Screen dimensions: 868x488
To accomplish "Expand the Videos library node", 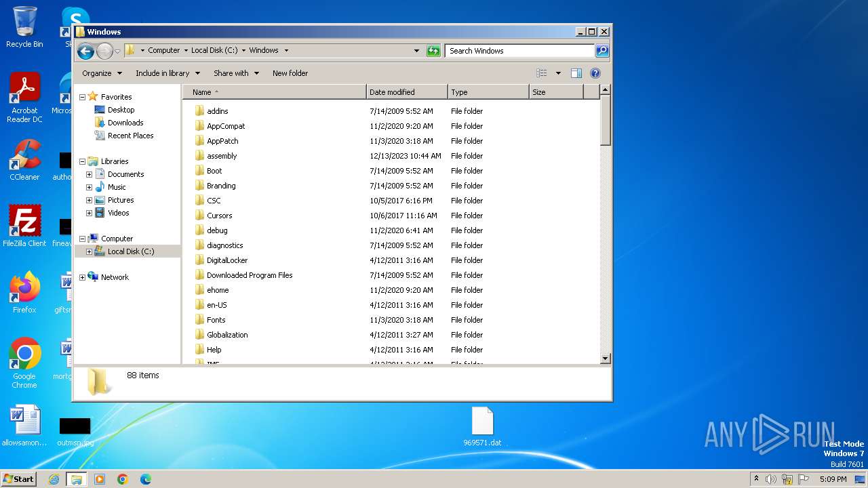I will pyautogui.click(x=89, y=213).
